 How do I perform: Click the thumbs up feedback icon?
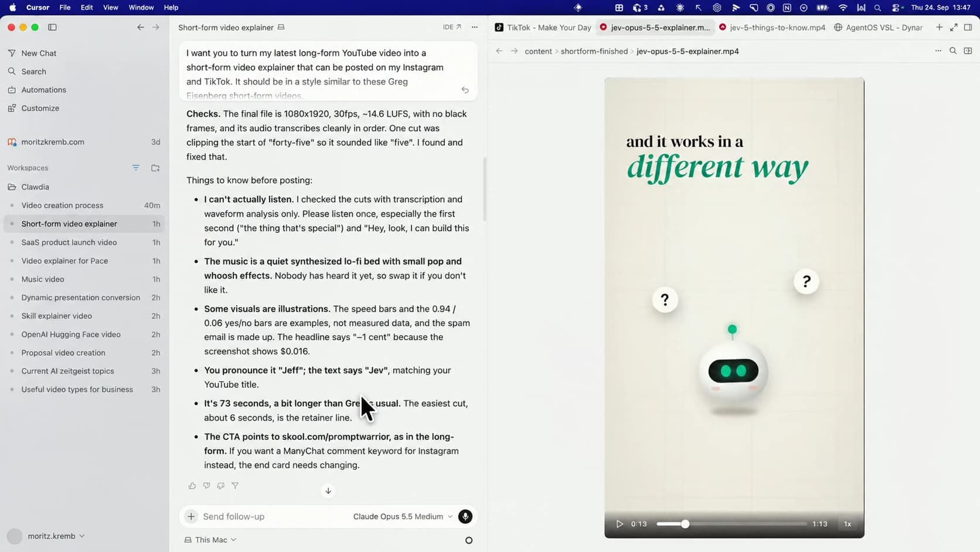(x=192, y=486)
